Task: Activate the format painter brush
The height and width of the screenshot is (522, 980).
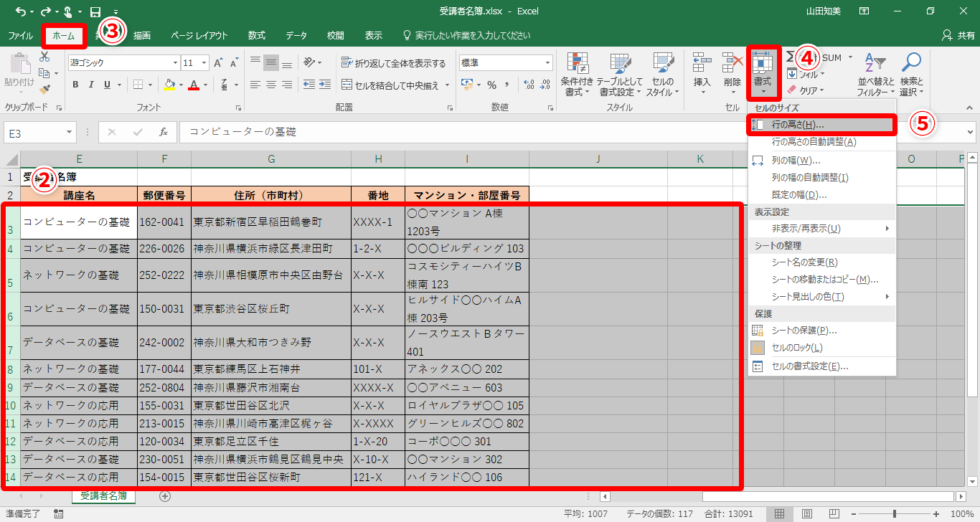Action: tap(44, 90)
